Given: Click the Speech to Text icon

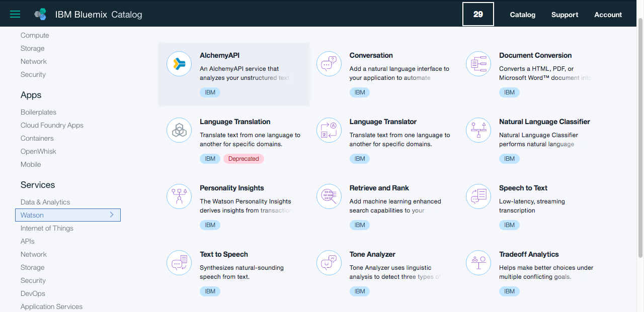Looking at the screenshot, I should pyautogui.click(x=478, y=196).
